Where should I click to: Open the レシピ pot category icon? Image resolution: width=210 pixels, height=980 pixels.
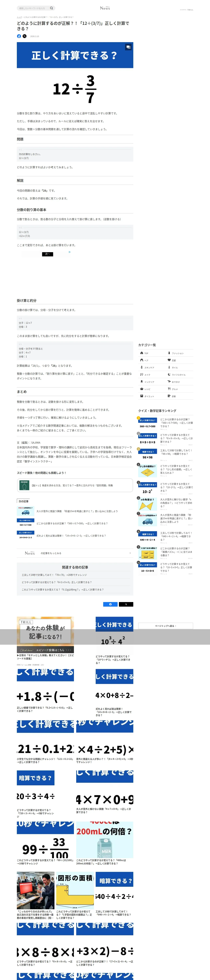(142, 389)
